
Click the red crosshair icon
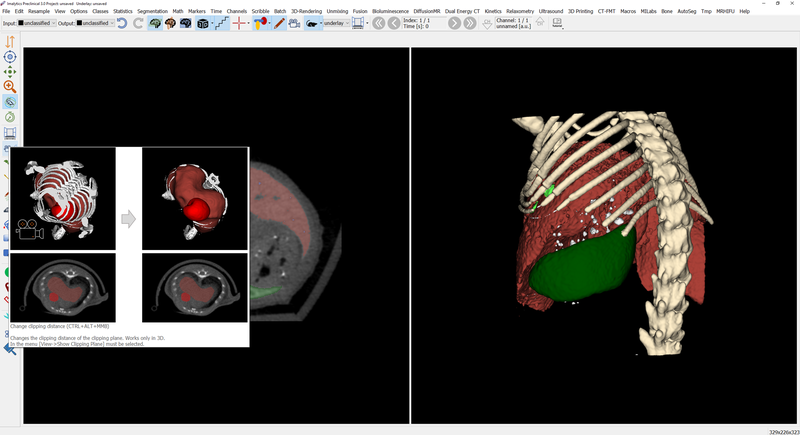pos(239,23)
